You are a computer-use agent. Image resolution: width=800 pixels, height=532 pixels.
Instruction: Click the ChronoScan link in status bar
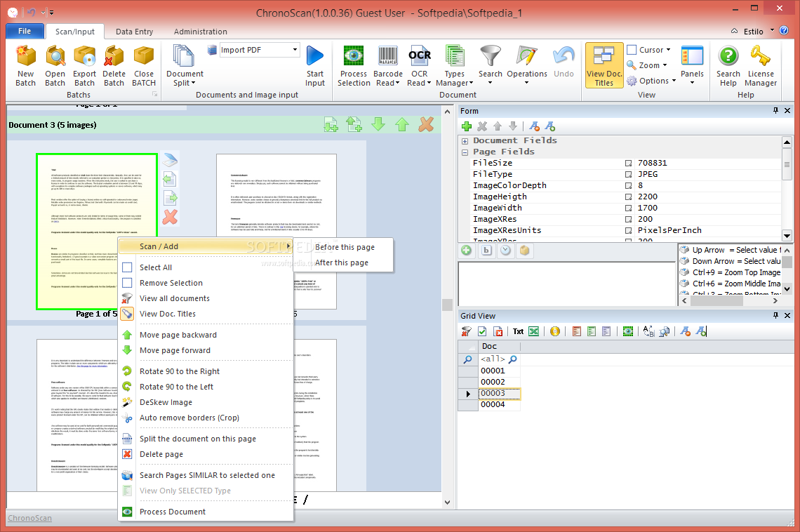point(29,518)
